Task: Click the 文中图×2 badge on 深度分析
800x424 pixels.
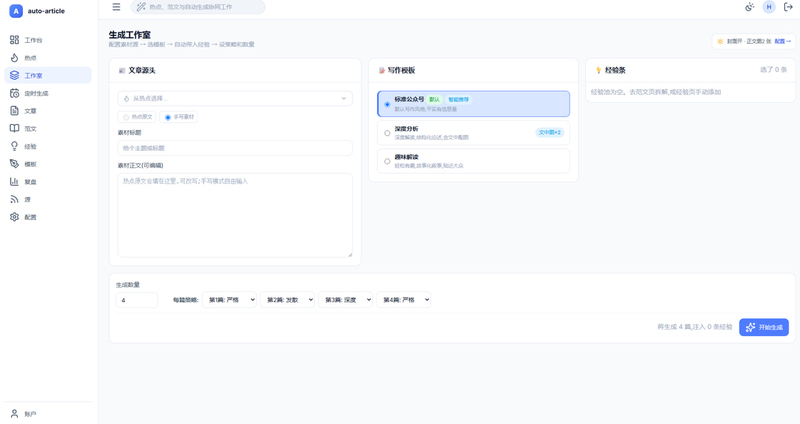Action: 549,133
